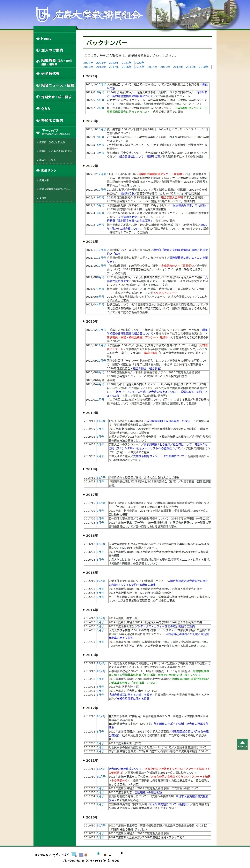The height and width of the screenshot is (868, 250).
Task: Jump to 2022年 in year index
Action: tap(114, 63)
